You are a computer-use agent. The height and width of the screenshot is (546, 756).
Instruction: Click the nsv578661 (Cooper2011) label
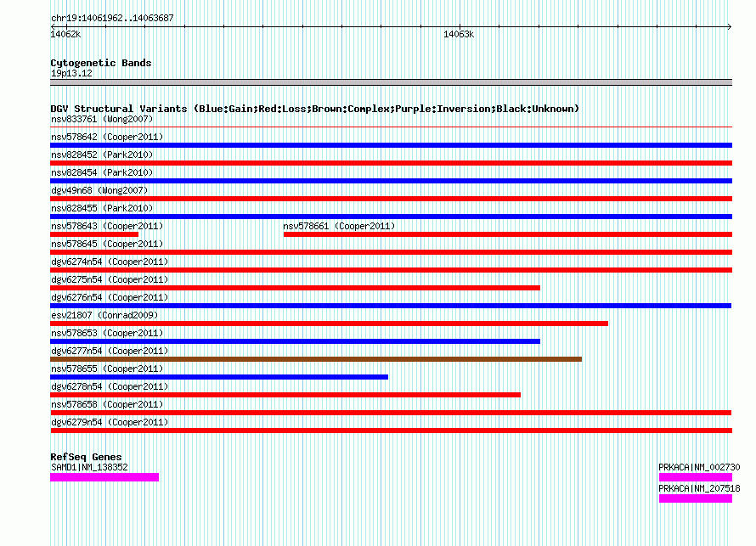(339, 226)
